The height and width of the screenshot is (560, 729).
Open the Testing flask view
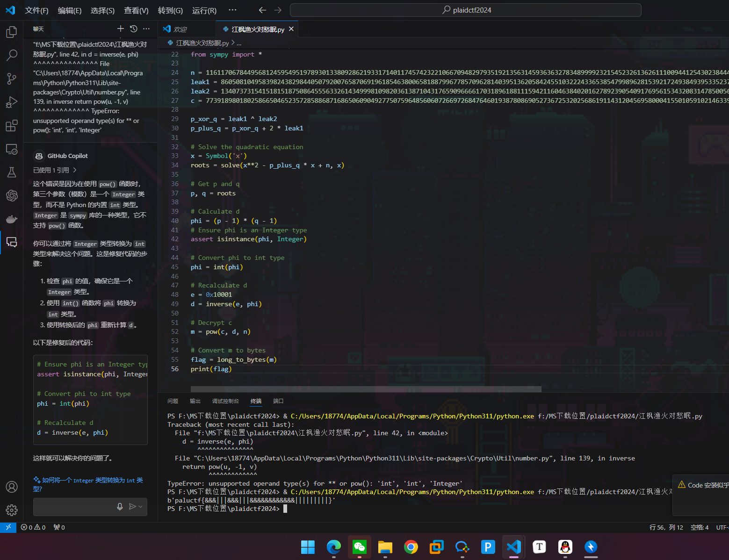12,172
